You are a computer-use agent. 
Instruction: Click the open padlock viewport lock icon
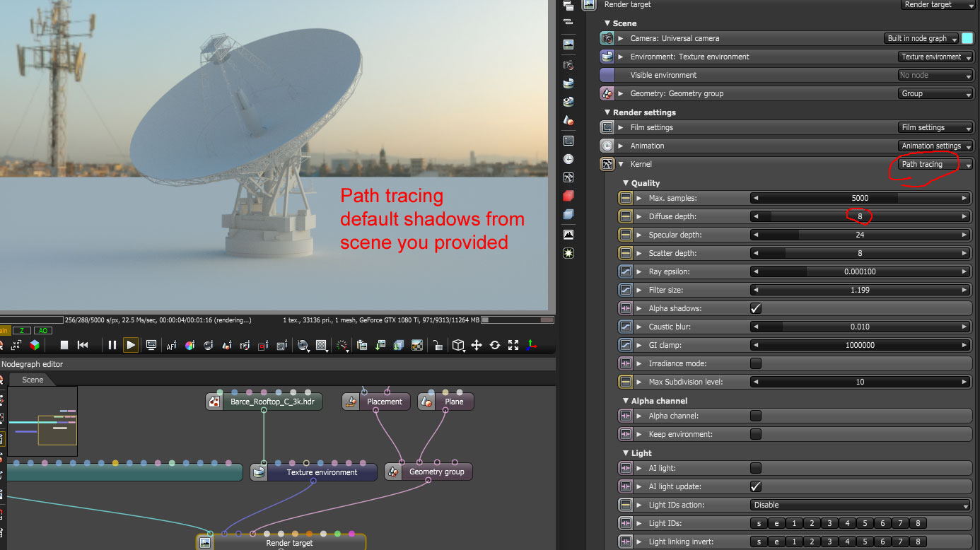pyautogui.click(x=438, y=346)
